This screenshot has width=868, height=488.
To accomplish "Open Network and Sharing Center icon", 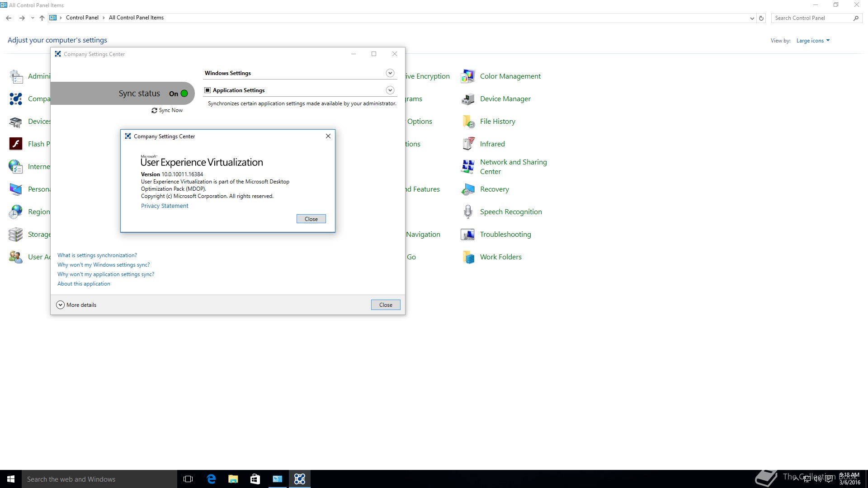I will pyautogui.click(x=468, y=167).
